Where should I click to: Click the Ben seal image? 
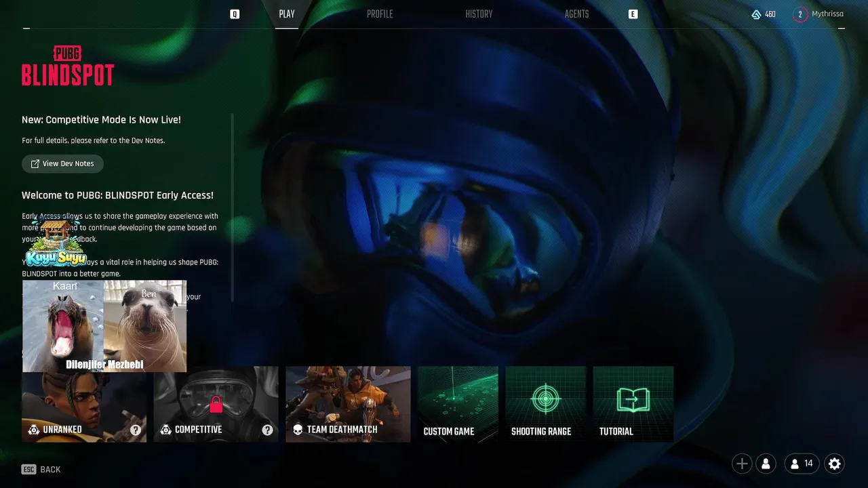point(145,325)
